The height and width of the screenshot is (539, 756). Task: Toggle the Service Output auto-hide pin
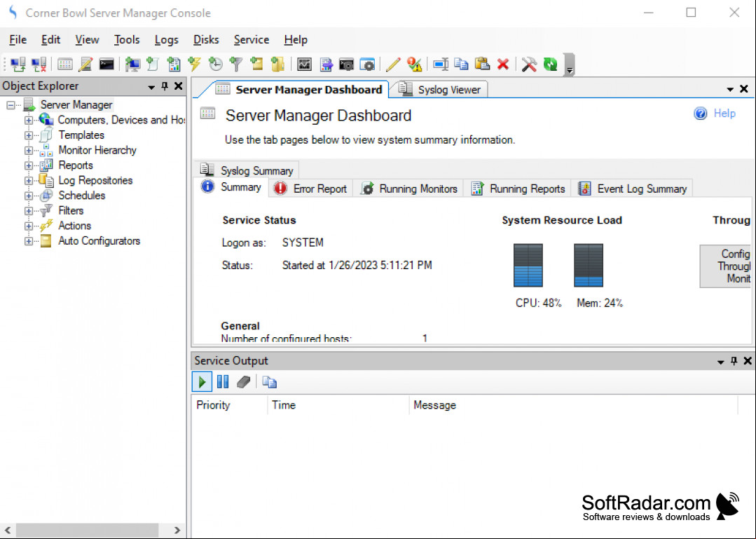(x=734, y=361)
